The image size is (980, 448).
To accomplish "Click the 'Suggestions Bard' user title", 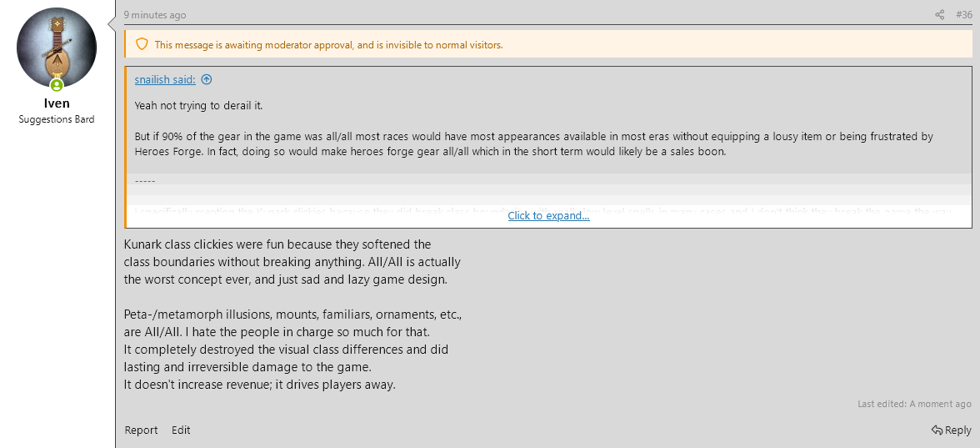I will pos(57,119).
